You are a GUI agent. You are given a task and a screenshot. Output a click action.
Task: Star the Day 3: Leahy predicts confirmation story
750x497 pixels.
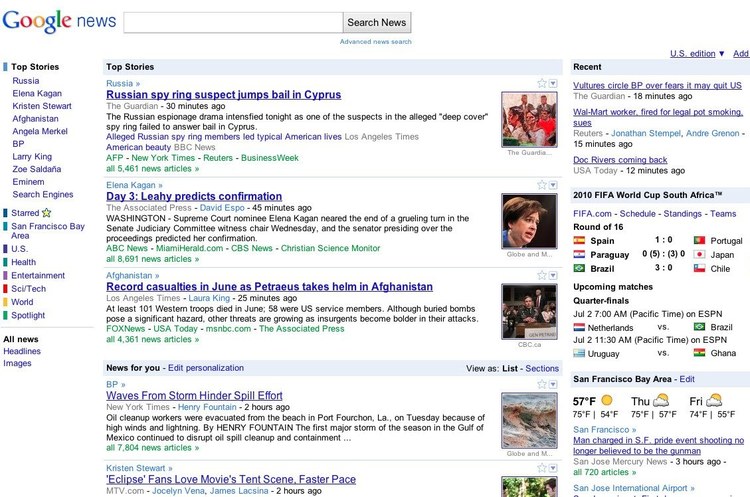pos(541,185)
